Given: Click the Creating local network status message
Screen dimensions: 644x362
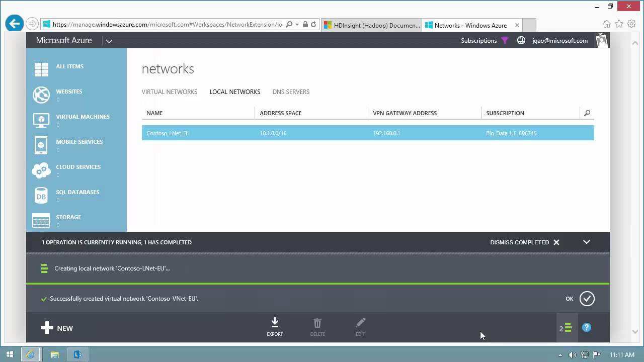Looking at the screenshot, I should coord(112,268).
